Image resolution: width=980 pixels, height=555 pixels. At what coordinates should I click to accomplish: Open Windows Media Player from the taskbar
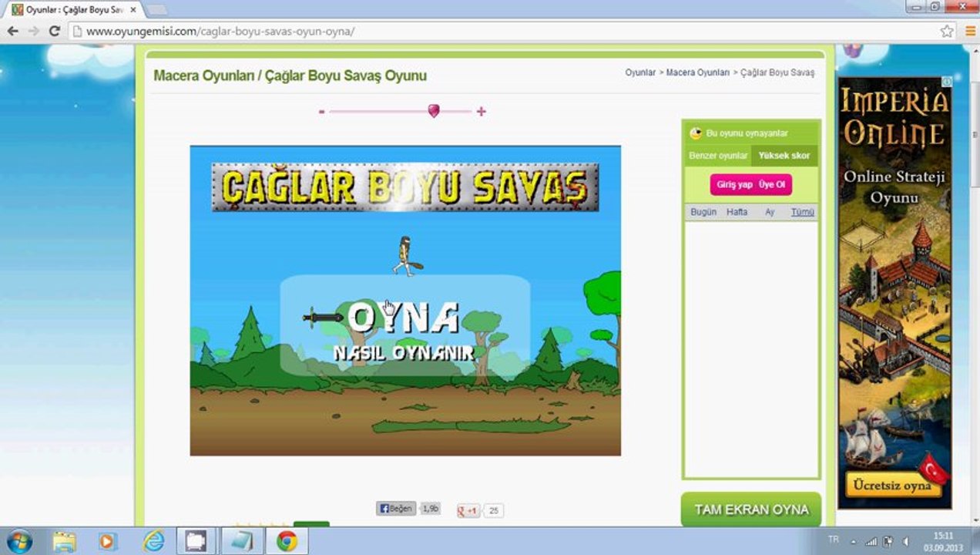109,541
